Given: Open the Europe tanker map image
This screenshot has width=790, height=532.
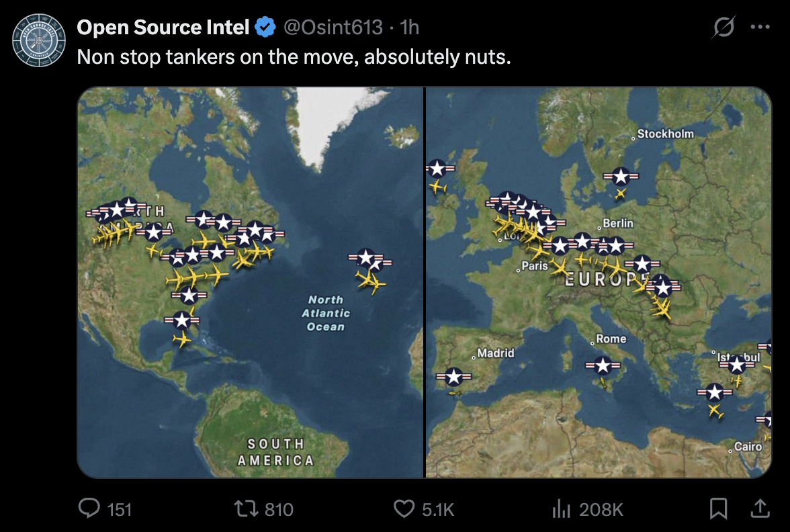Looking at the screenshot, I should pyautogui.click(x=599, y=282).
